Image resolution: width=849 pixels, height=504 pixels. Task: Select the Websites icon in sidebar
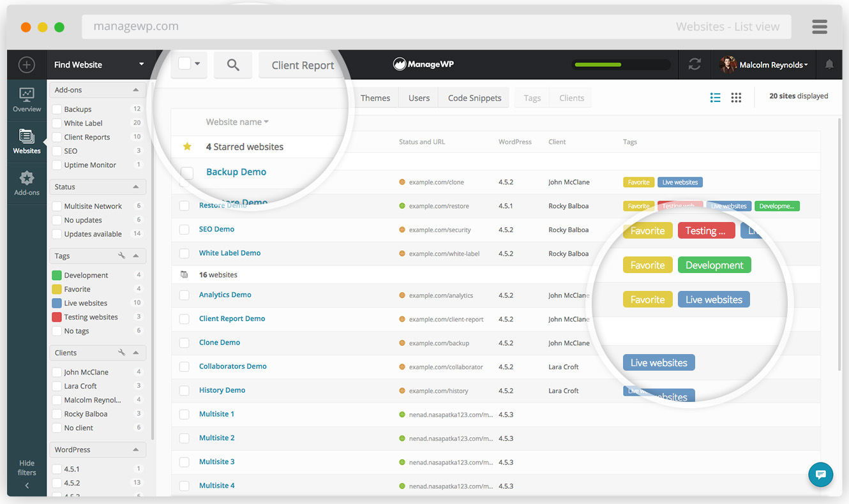tap(26, 141)
